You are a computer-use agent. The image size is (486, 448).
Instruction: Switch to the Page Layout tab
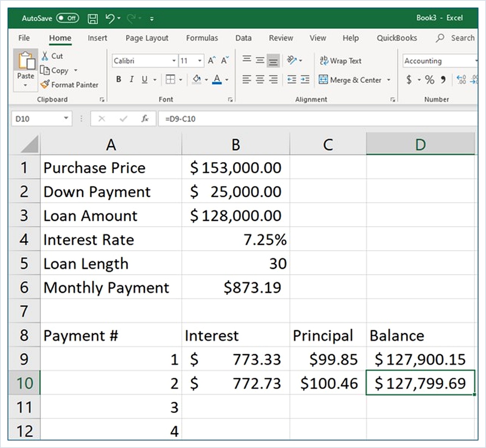(147, 38)
